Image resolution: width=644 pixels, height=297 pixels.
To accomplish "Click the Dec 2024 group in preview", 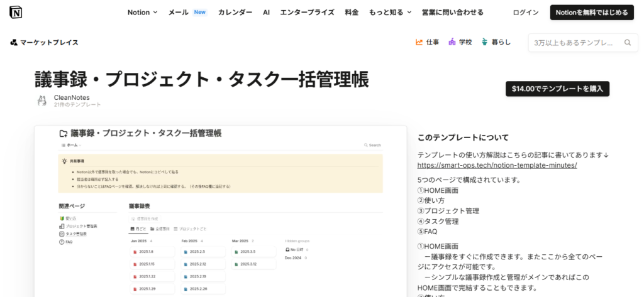I will point(294,257).
